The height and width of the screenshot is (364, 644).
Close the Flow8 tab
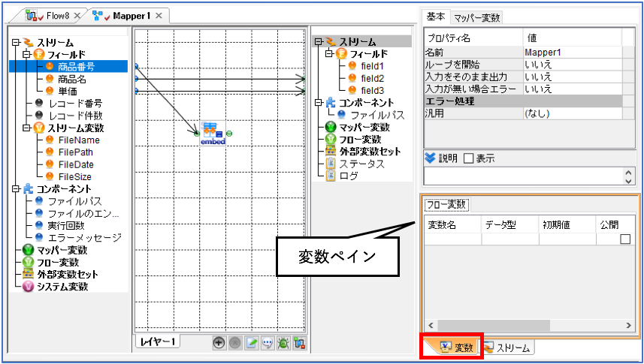pyautogui.click(x=77, y=16)
